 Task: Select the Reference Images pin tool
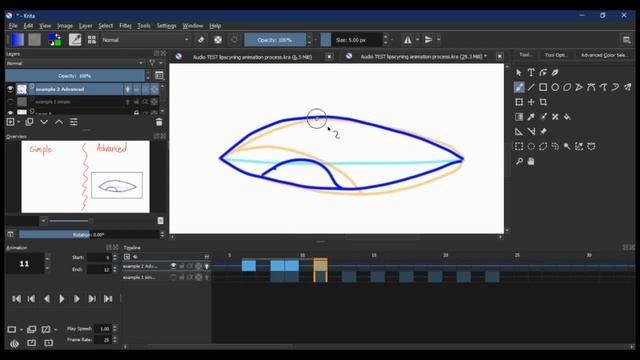click(x=543, y=131)
